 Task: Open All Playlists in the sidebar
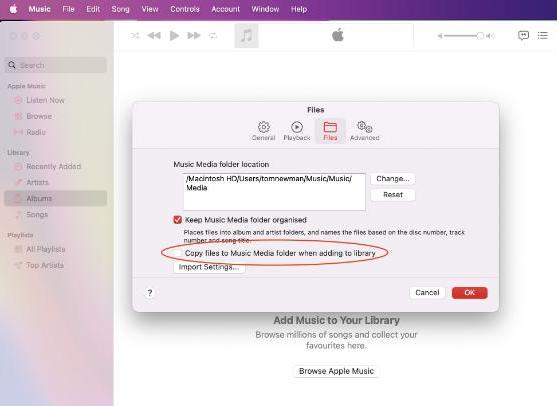[56, 249]
